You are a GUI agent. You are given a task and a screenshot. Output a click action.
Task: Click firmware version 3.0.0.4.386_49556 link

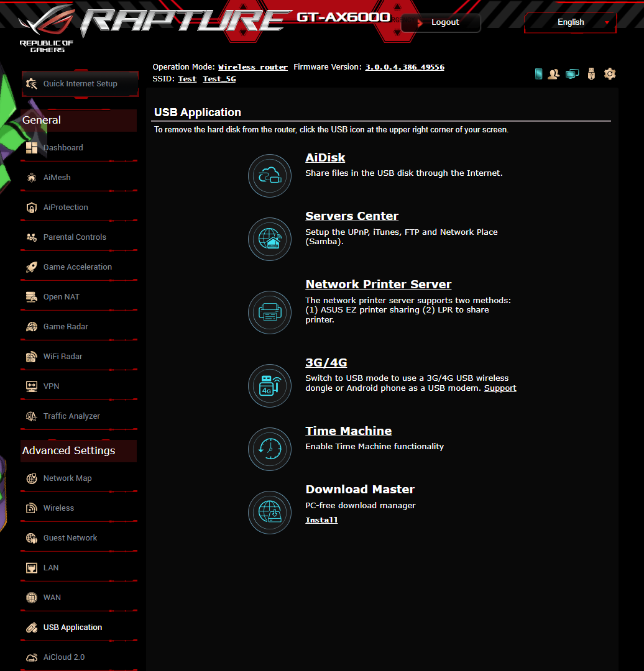pyautogui.click(x=405, y=67)
